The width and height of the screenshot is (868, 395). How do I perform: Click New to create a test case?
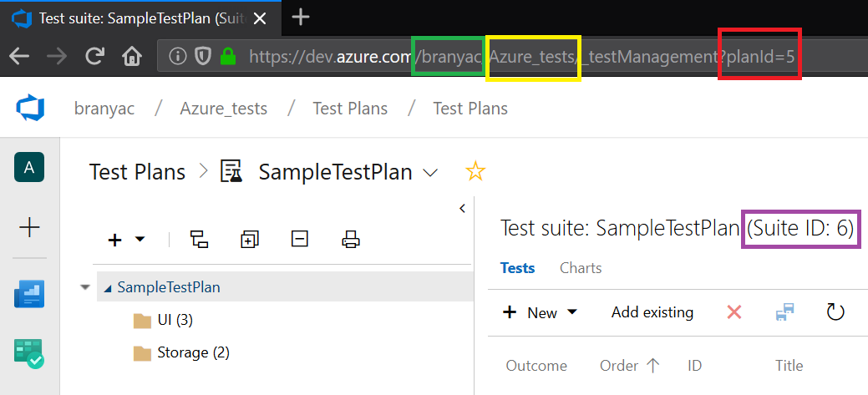tap(530, 312)
